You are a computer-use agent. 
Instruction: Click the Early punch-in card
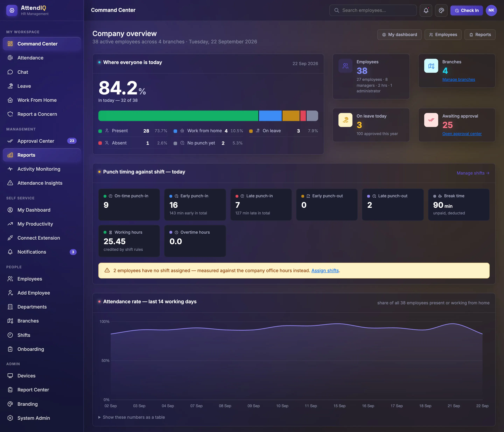[x=195, y=205]
